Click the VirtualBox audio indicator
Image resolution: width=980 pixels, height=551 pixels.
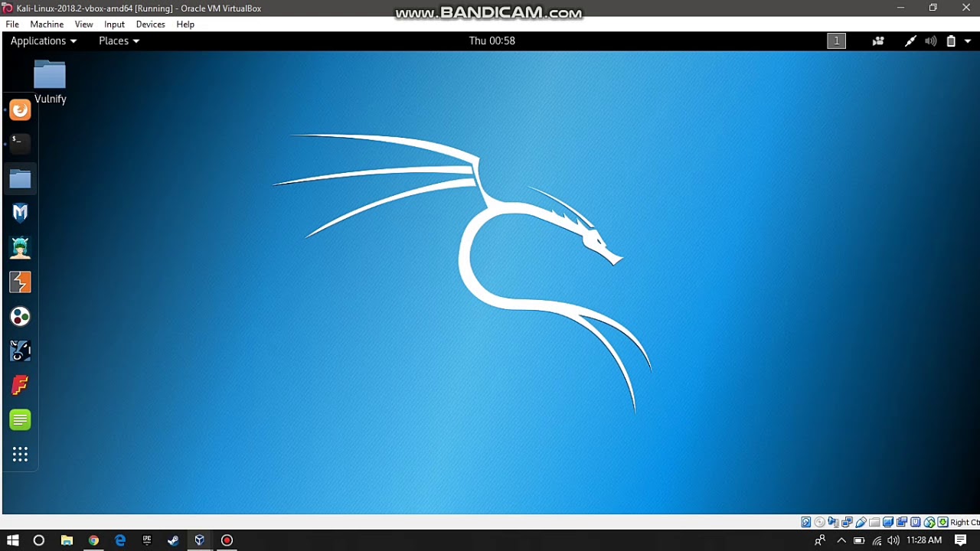coord(833,522)
